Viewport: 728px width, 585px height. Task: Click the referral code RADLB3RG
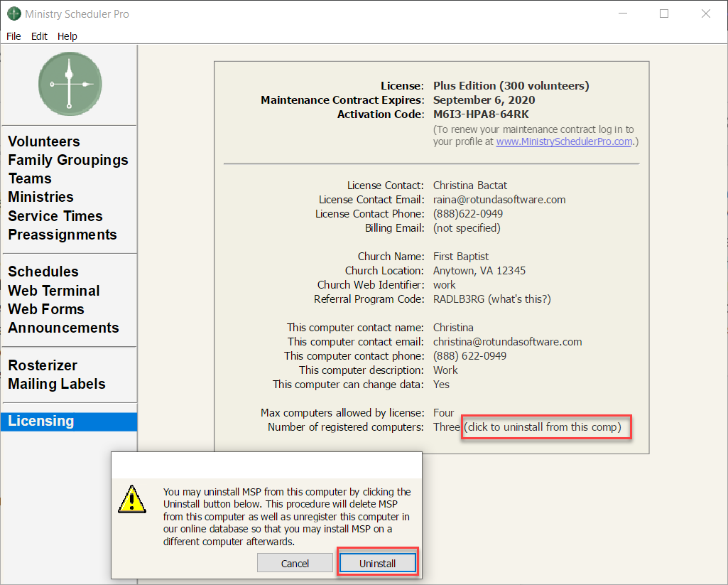point(459,299)
